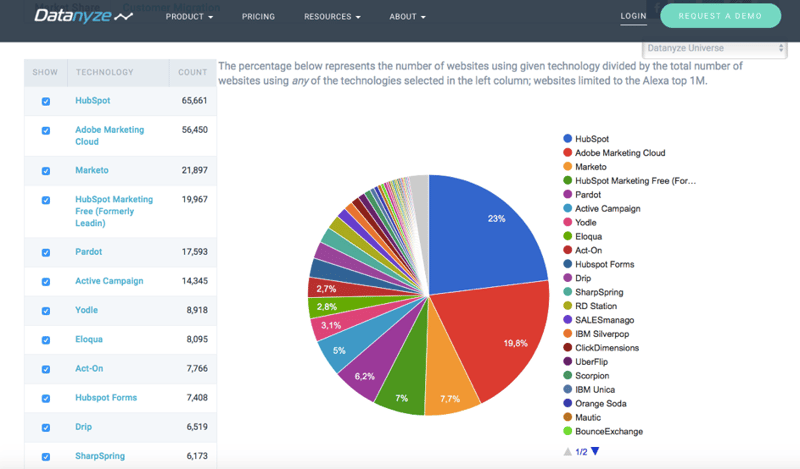
Task: Open the Resources dropdown menu
Action: point(332,17)
